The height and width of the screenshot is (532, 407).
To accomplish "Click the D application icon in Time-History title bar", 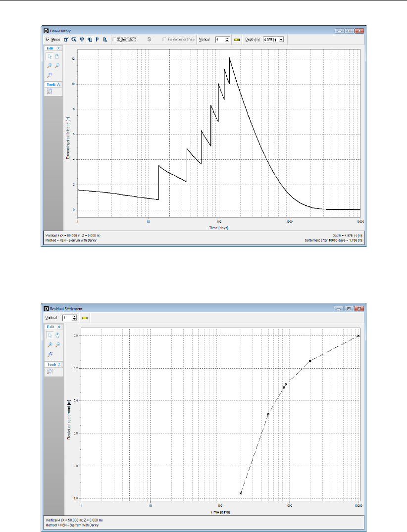I will (x=46, y=31).
